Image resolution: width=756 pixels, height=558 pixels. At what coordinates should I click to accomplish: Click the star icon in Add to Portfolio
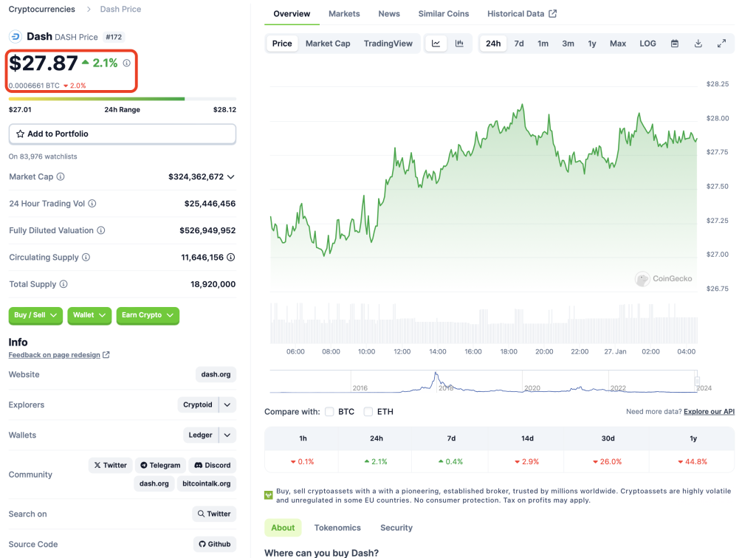(20, 134)
